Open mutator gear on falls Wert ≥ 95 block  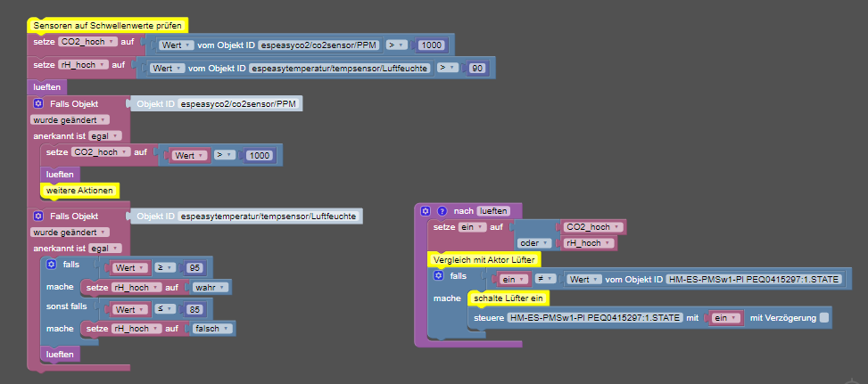(x=52, y=264)
